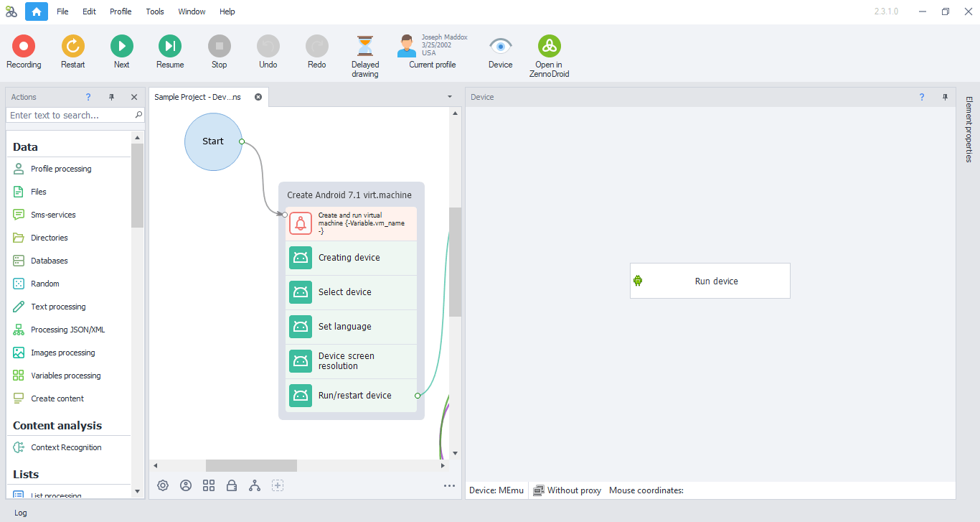Select Files action category
The image size is (980, 522).
coord(39,192)
